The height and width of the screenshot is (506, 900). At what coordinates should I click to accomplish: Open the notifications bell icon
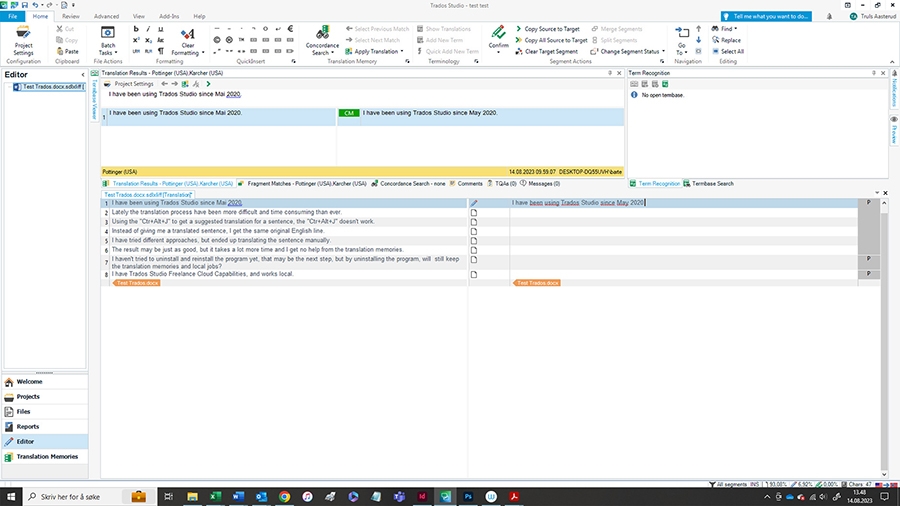pos(829,16)
